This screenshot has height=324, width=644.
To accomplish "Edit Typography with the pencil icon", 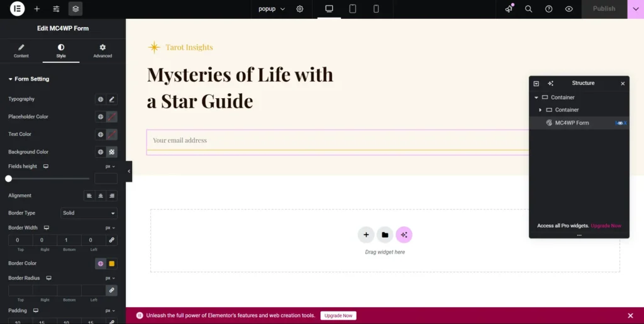I will tap(112, 99).
